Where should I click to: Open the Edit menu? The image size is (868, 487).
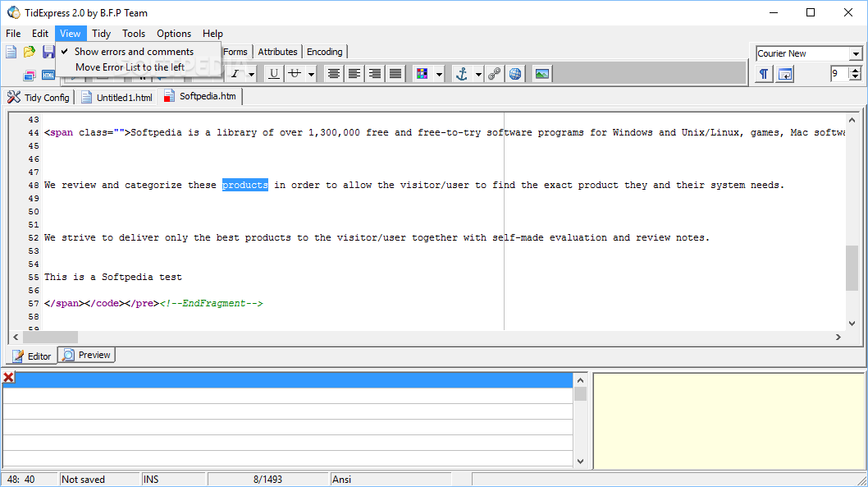[x=40, y=34]
